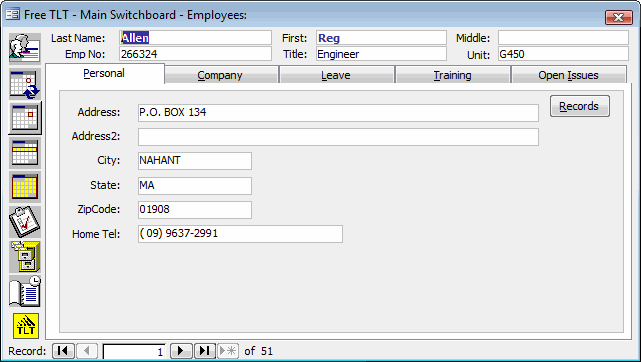Viewport: 641px width, 362px height.
Task: Click the record number box
Action: coord(134,351)
